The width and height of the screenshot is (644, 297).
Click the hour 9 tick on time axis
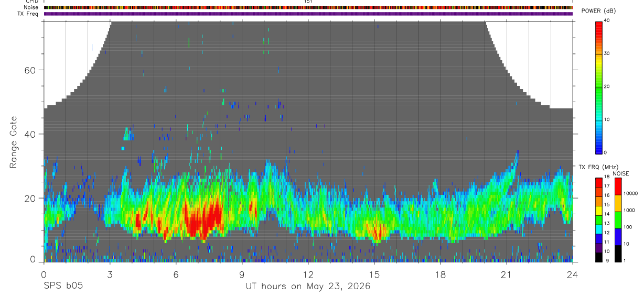point(242,274)
